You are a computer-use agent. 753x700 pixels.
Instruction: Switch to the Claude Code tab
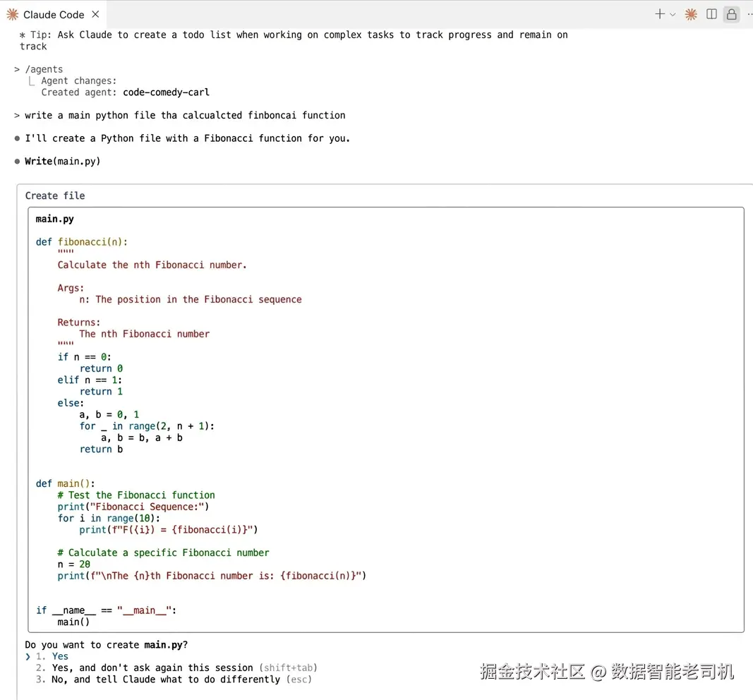click(x=54, y=15)
